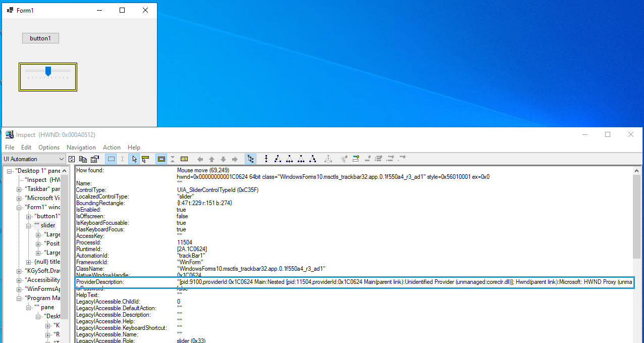
Task: Open the Inspect settings icon
Action: (95, 159)
